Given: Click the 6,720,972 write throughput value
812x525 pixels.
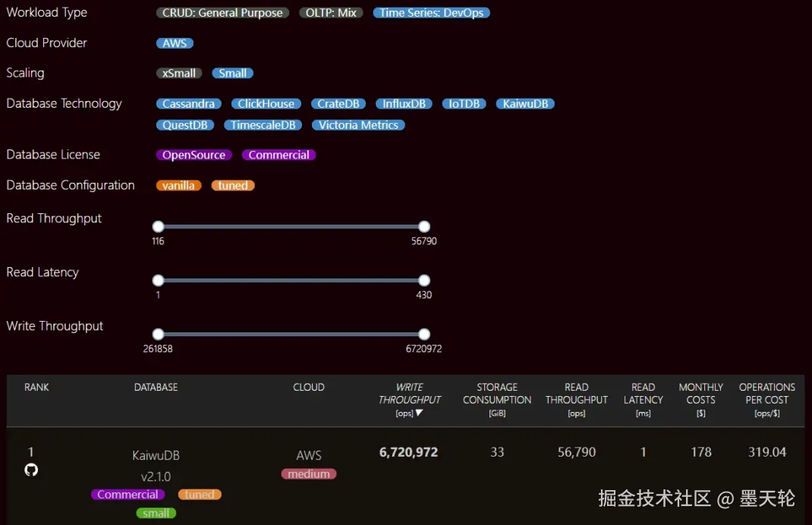Looking at the screenshot, I should [x=408, y=452].
